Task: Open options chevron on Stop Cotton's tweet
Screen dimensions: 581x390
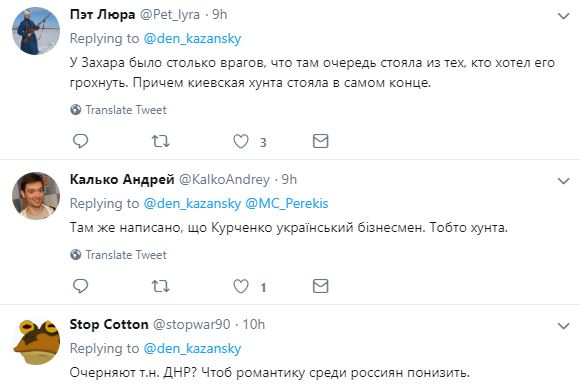Action: coord(564,326)
